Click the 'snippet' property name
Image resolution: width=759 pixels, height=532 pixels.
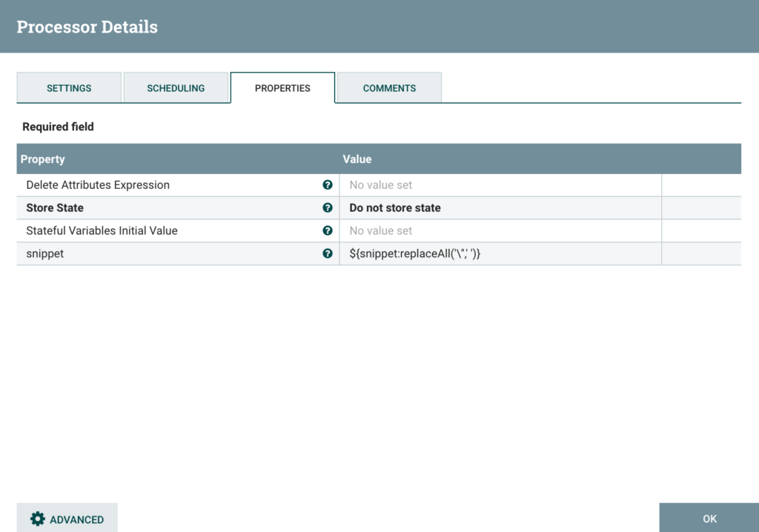pyautogui.click(x=45, y=253)
